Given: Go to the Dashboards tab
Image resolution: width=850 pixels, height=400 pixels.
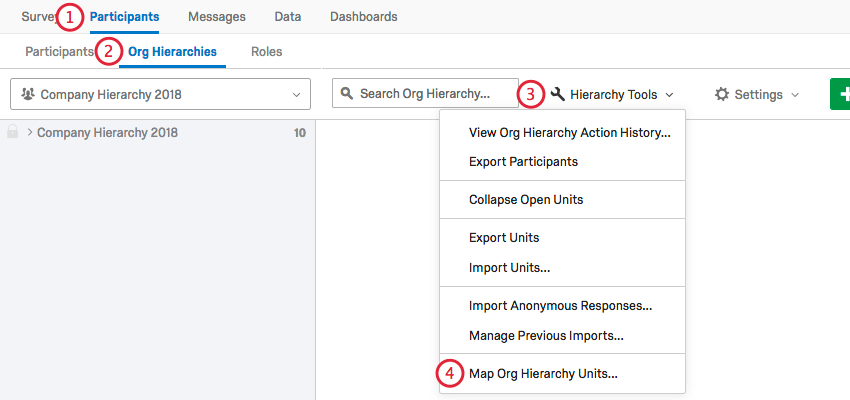Looking at the screenshot, I should [363, 17].
